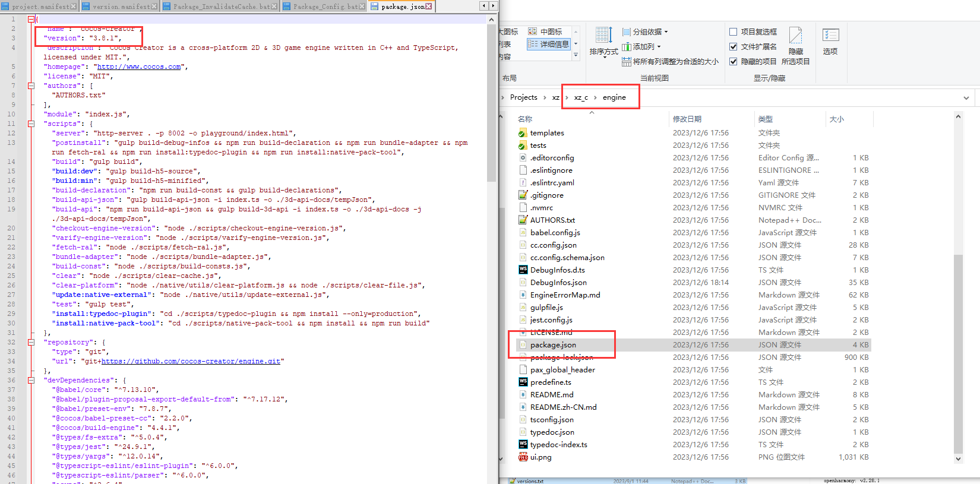This screenshot has height=484, width=980.
Task: Close the package.json tab
Action: [429, 7]
